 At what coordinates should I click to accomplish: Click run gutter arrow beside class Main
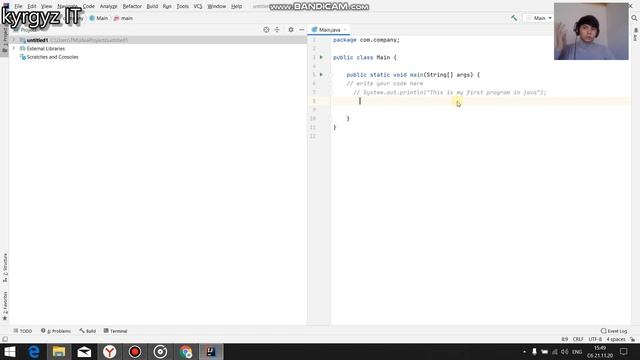pos(321,57)
